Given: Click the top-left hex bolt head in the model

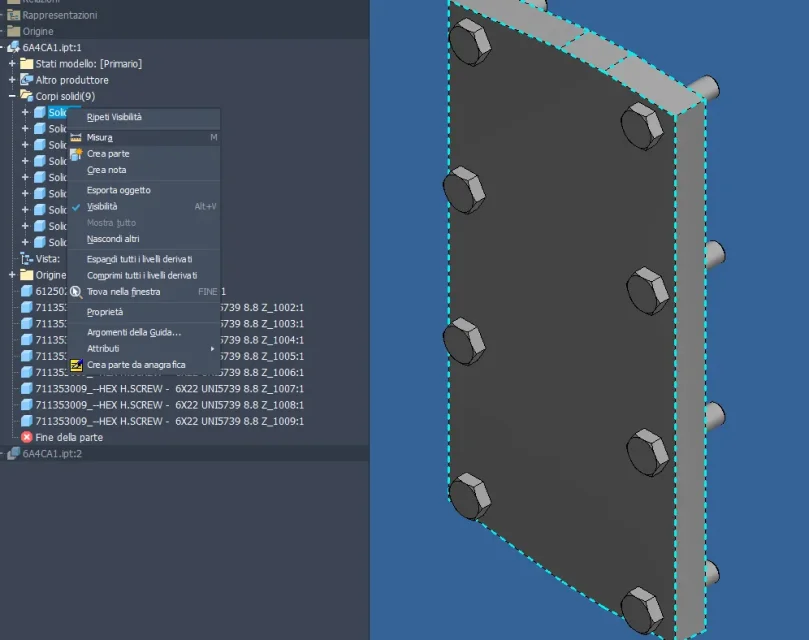Looking at the screenshot, I should (x=469, y=43).
